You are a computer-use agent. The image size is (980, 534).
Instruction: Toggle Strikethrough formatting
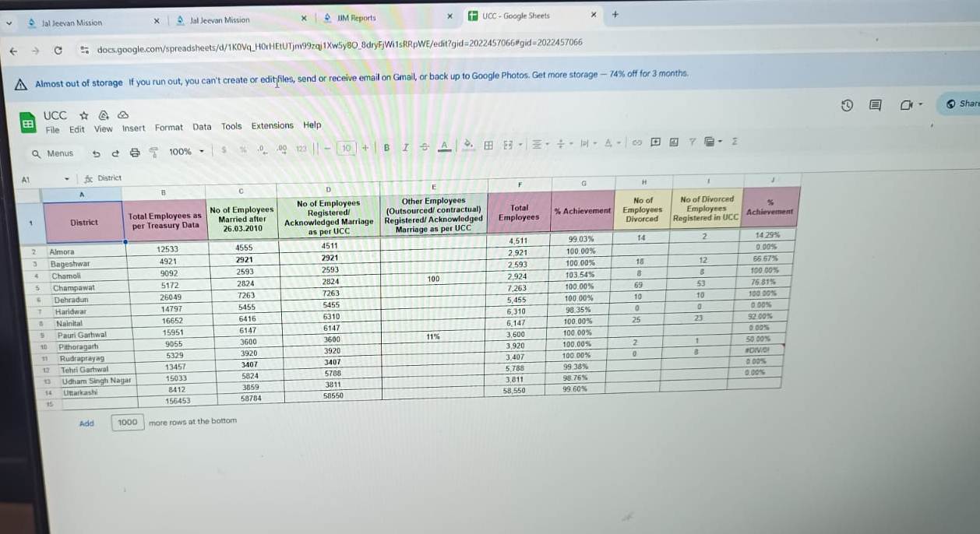coord(425,147)
